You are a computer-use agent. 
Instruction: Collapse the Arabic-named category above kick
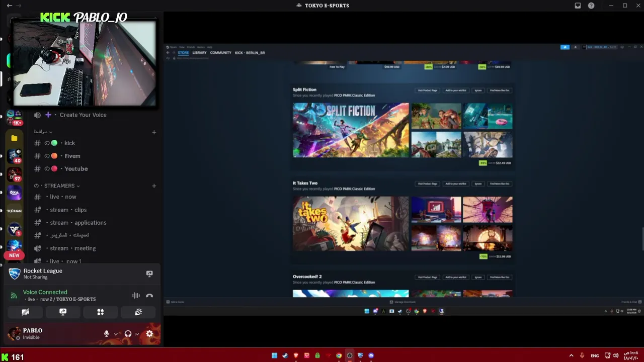click(x=43, y=132)
